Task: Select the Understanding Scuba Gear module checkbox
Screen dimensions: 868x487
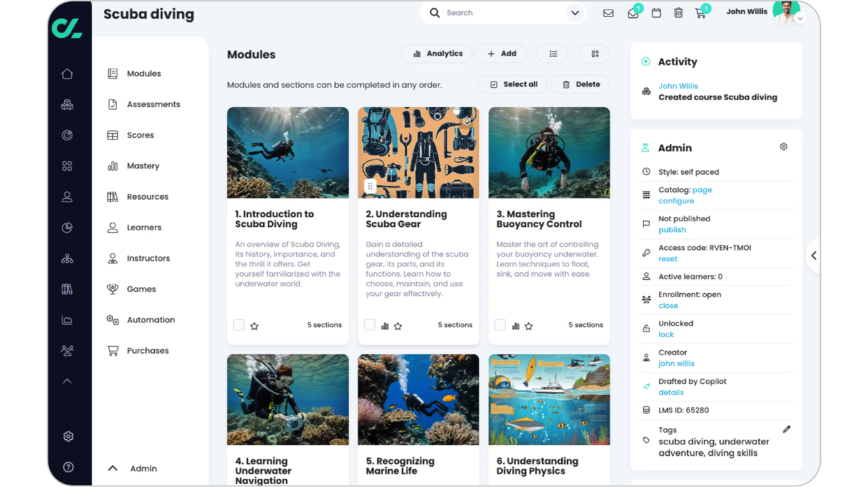Action: (x=370, y=324)
